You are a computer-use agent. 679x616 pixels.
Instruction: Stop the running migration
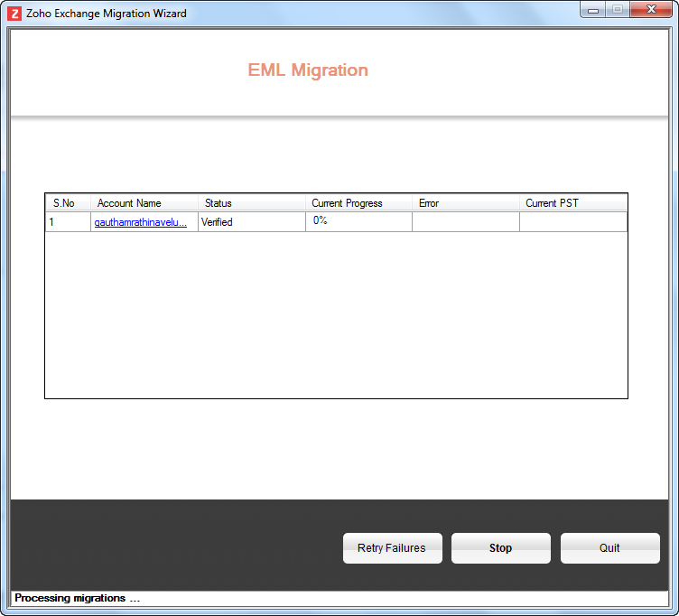pyautogui.click(x=500, y=548)
